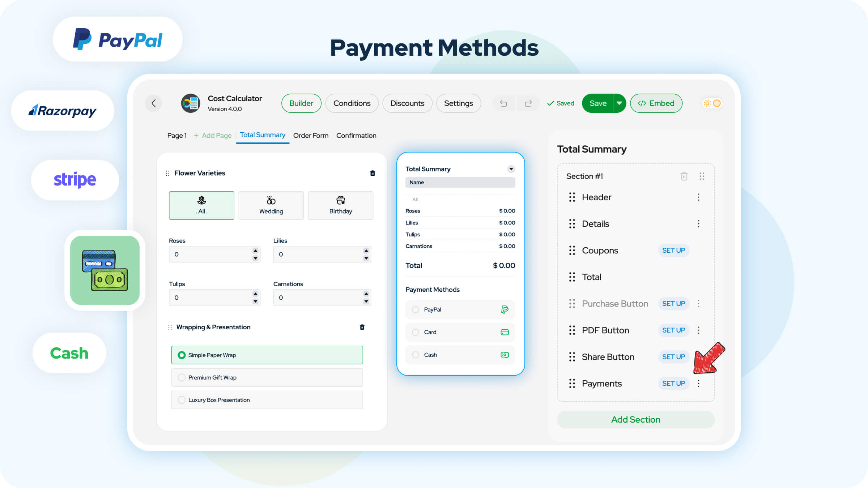Viewport: 868px width, 488px height.
Task: Delete the Flower Varieties section via trash icon
Action: (x=373, y=173)
